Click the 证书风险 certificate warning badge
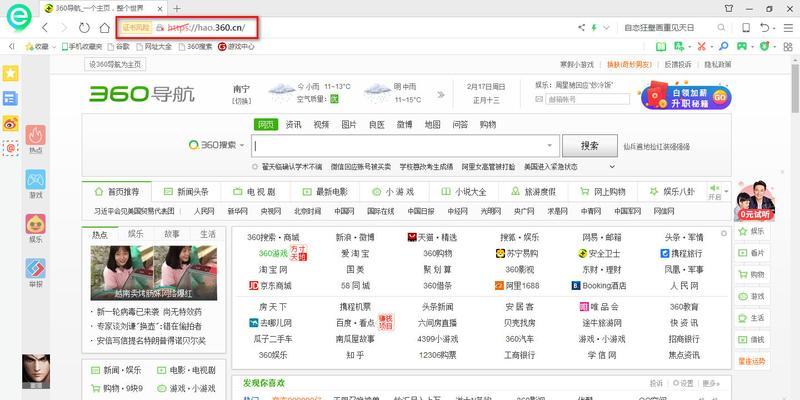The image size is (800, 400). tap(136, 28)
